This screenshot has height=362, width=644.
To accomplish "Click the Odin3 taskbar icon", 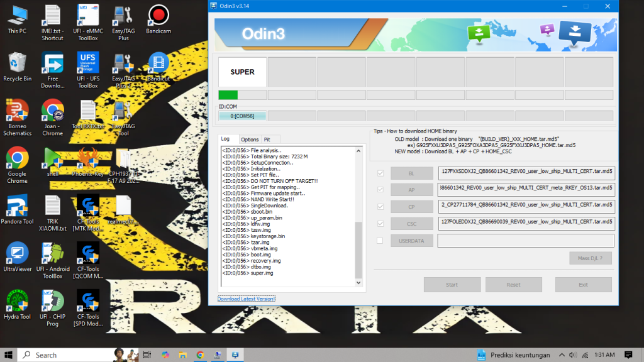I will click(x=235, y=355).
